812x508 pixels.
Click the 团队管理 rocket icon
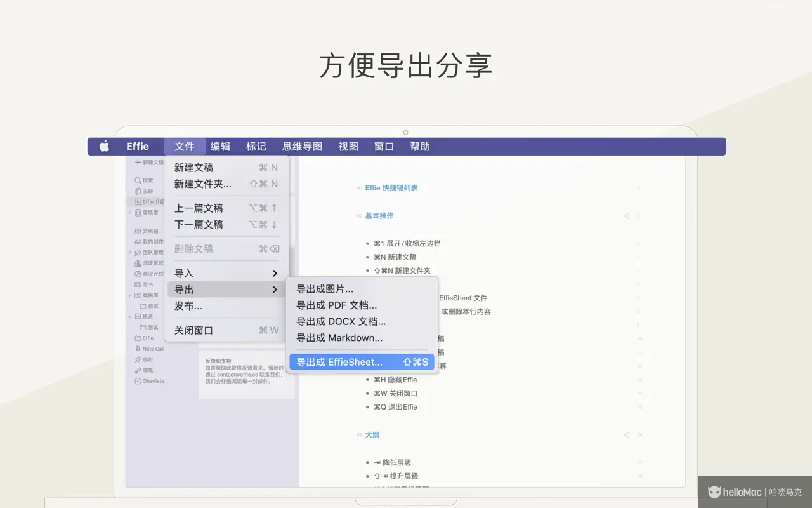pyautogui.click(x=138, y=253)
